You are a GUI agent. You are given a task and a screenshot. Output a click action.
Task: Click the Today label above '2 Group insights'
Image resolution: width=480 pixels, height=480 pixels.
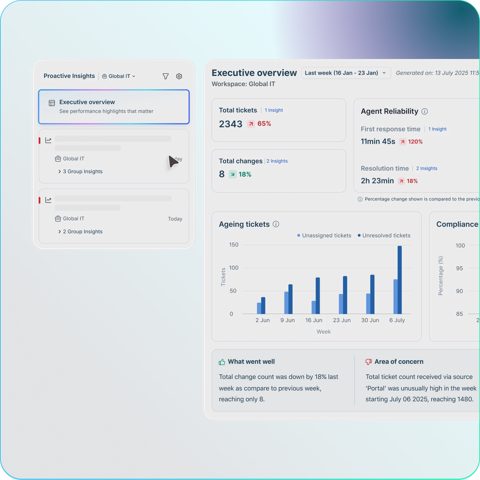(x=175, y=219)
